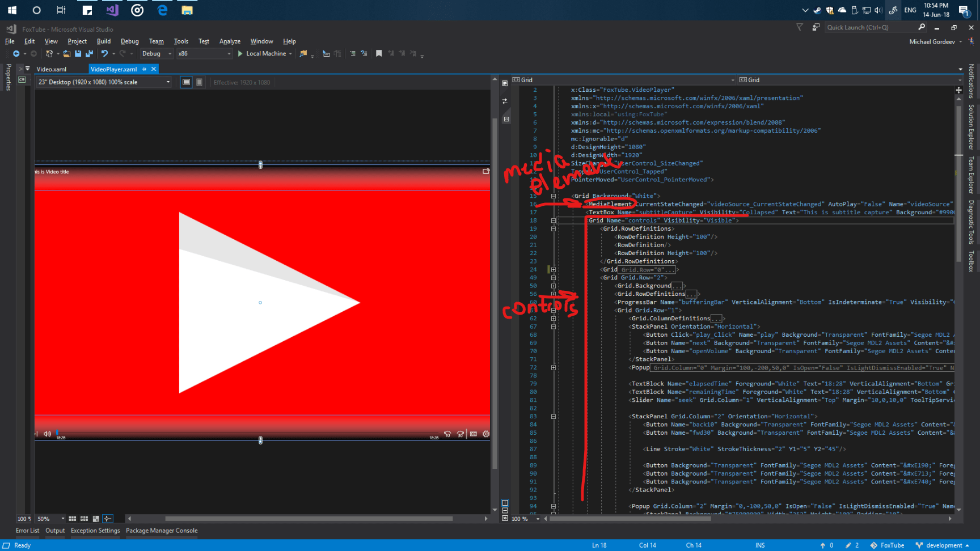Click the development branch indicator
This screenshot has height=551, width=980.
[943, 545]
